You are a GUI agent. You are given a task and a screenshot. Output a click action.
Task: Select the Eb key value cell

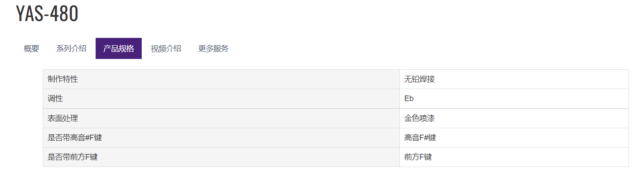(x=514, y=99)
